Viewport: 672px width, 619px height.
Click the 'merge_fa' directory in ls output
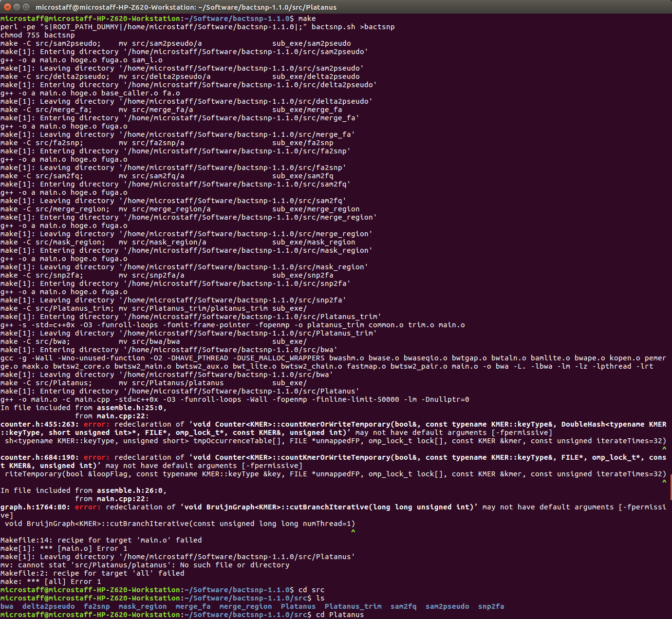click(193, 606)
